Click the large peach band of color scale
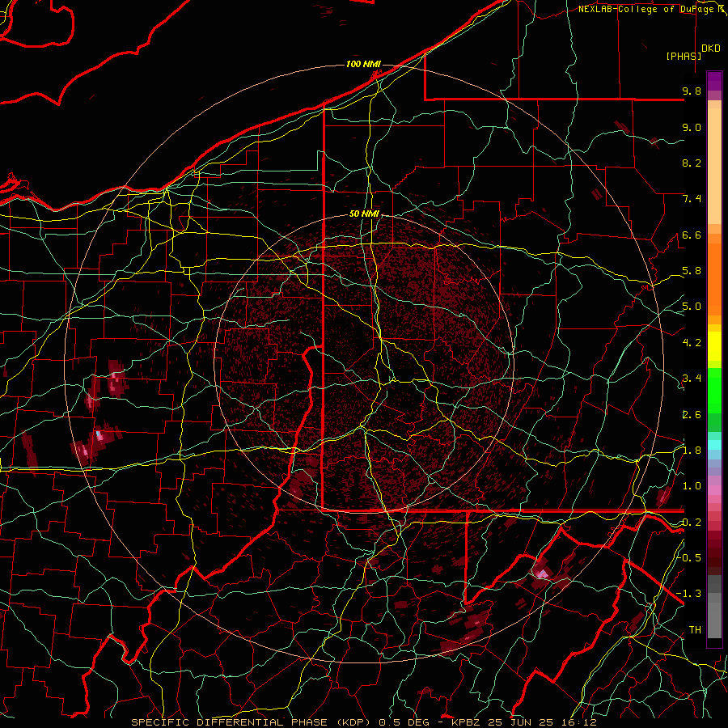The height and width of the screenshot is (728, 728). [x=714, y=166]
